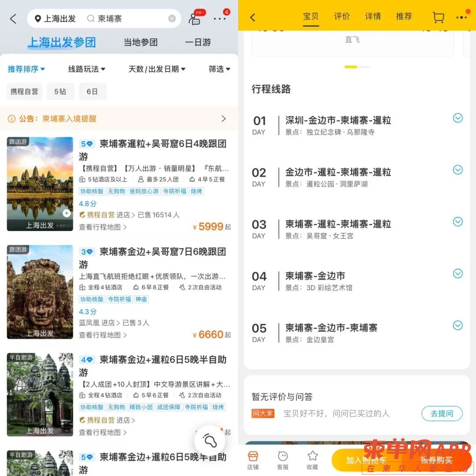Play video on Angkor Wat thumbnail
This screenshot has width=476, height=476.
[67, 213]
